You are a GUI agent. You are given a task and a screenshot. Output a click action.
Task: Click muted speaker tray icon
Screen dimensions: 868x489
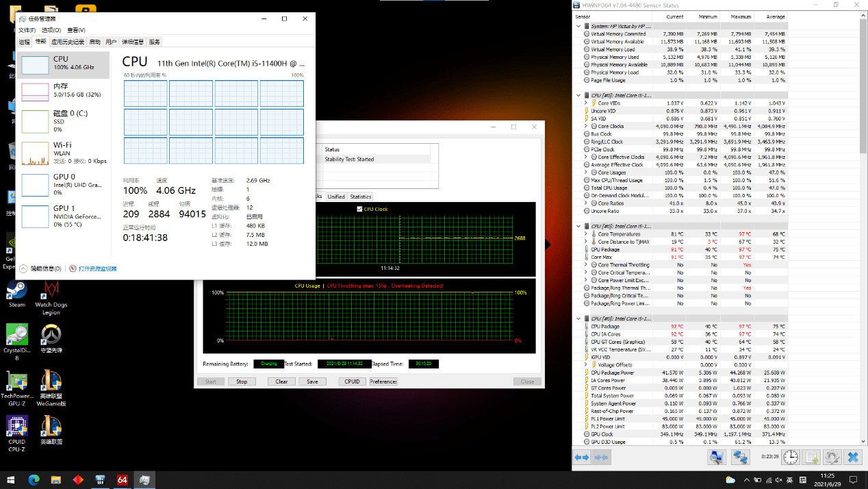778,479
